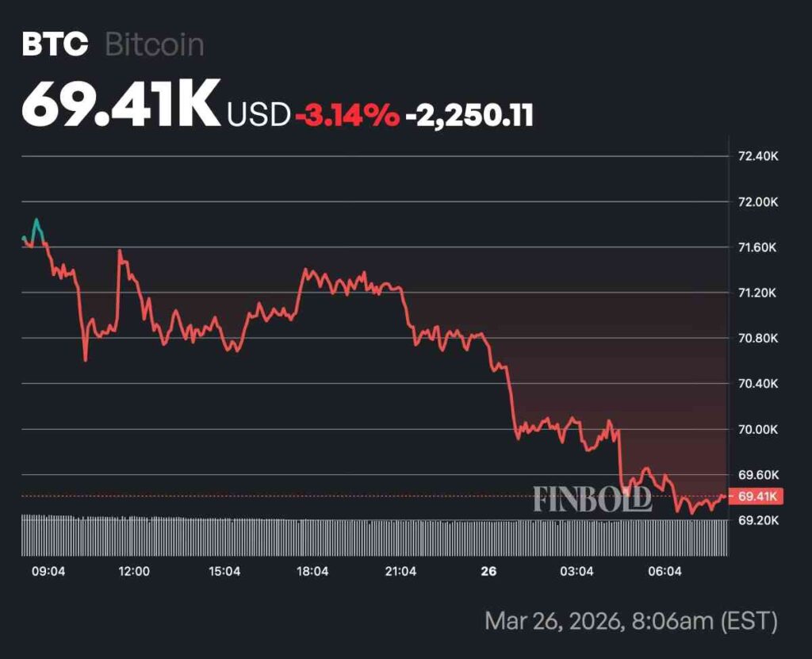Select the bold 26 date marker

coord(489,571)
